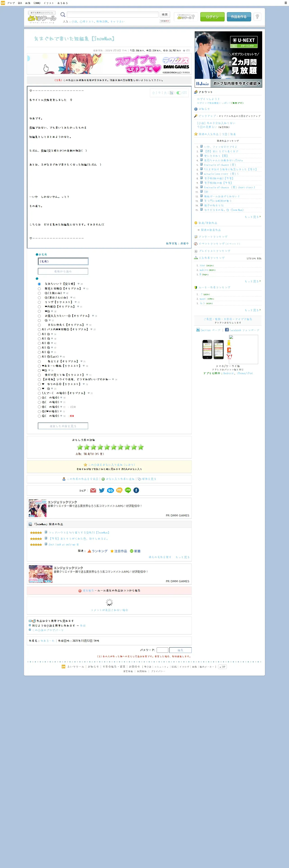The width and height of the screenshot is (289, 868).
Task: Click the Twitter ページ icon in sidebar
Action: 198,330
